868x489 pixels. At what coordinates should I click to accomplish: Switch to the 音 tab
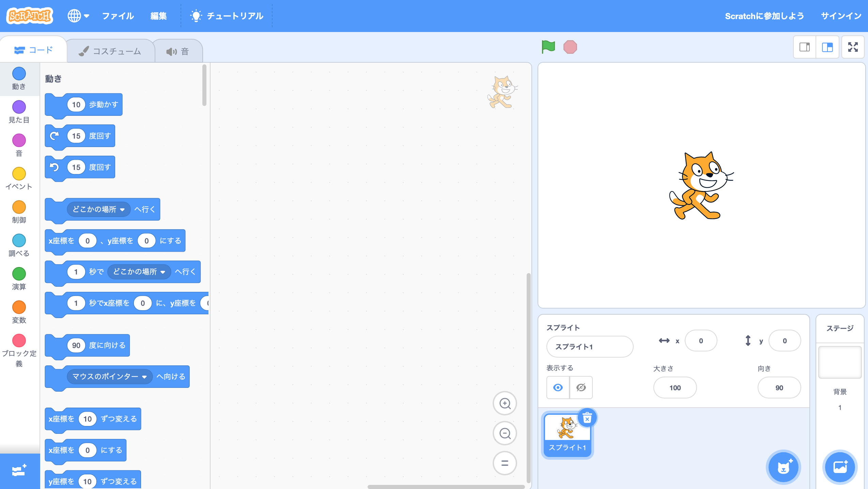(178, 51)
